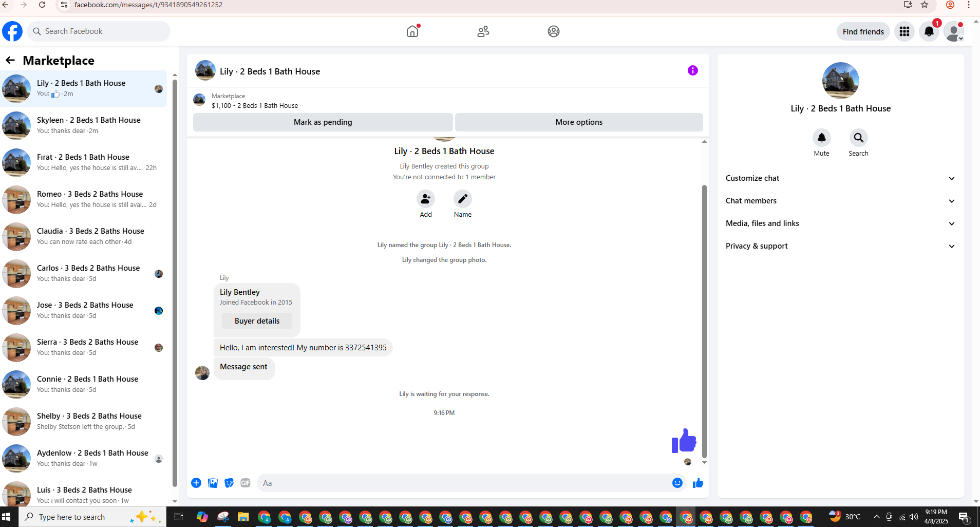This screenshot has height=527, width=980.
Task: Open the Facebook menu grid icon
Action: pos(904,31)
